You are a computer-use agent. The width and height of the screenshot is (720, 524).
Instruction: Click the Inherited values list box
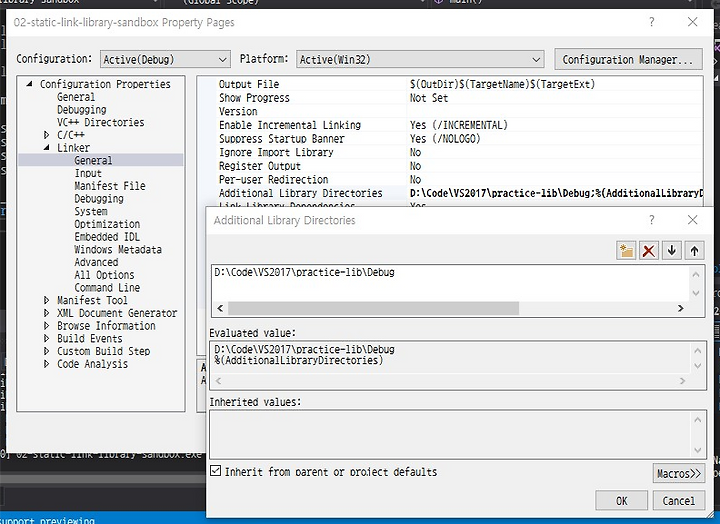(x=457, y=434)
